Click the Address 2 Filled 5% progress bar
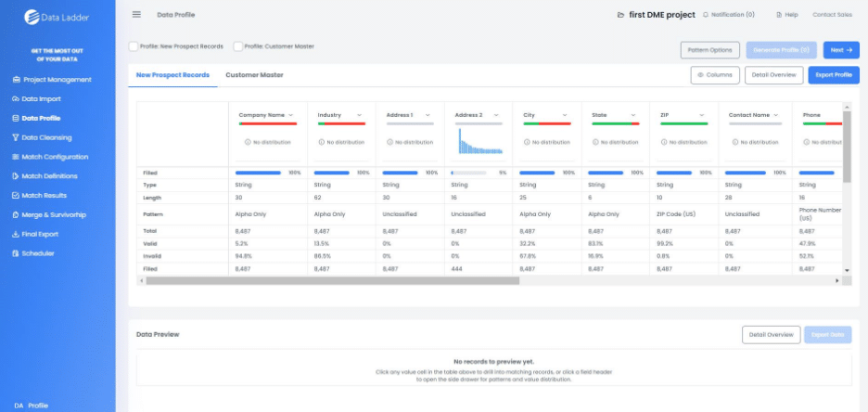This screenshot has width=868, height=412. (x=468, y=173)
